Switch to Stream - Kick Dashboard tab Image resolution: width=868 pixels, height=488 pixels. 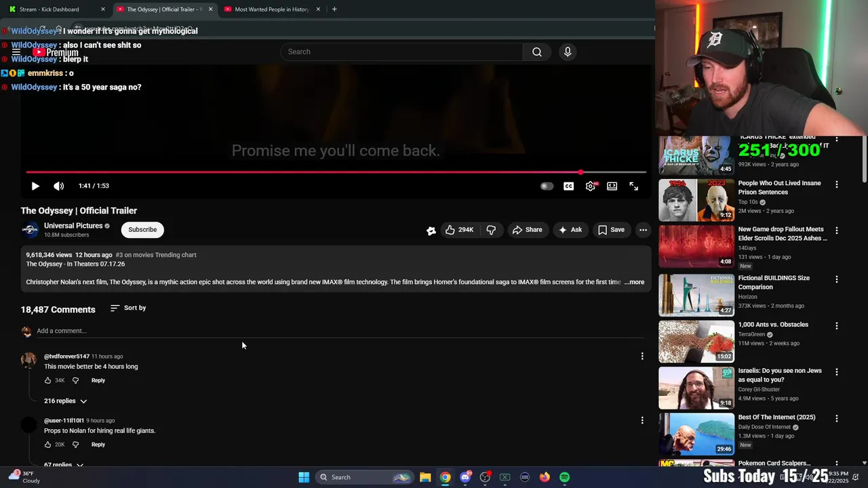(56, 9)
